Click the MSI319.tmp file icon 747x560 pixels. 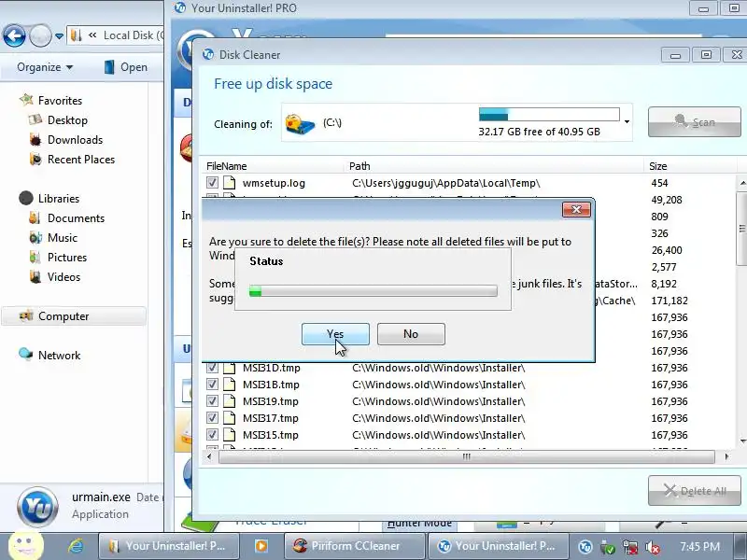point(230,401)
